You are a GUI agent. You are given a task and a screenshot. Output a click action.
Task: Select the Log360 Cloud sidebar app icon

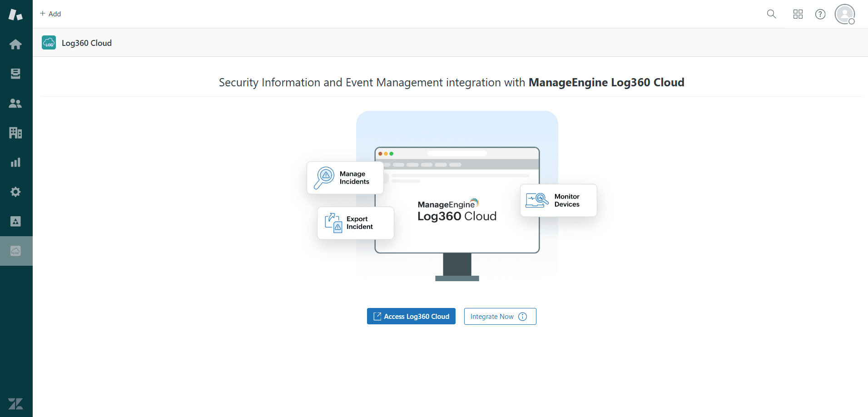15,251
